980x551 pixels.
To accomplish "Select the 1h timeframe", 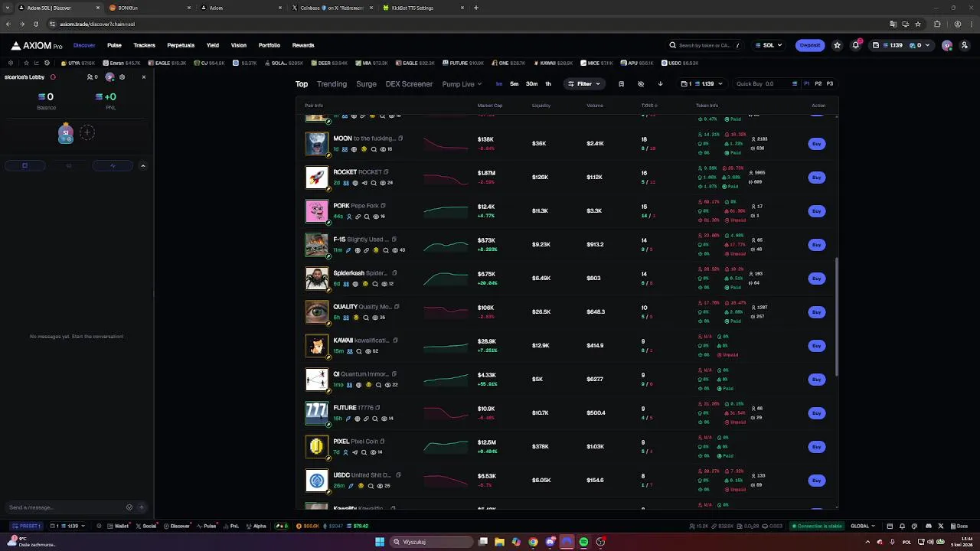I will click(548, 83).
